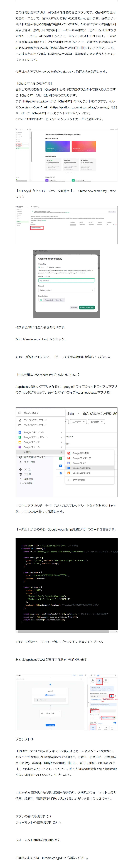
Task: Select the "You" owner radio button
Action: pos(39,267)
